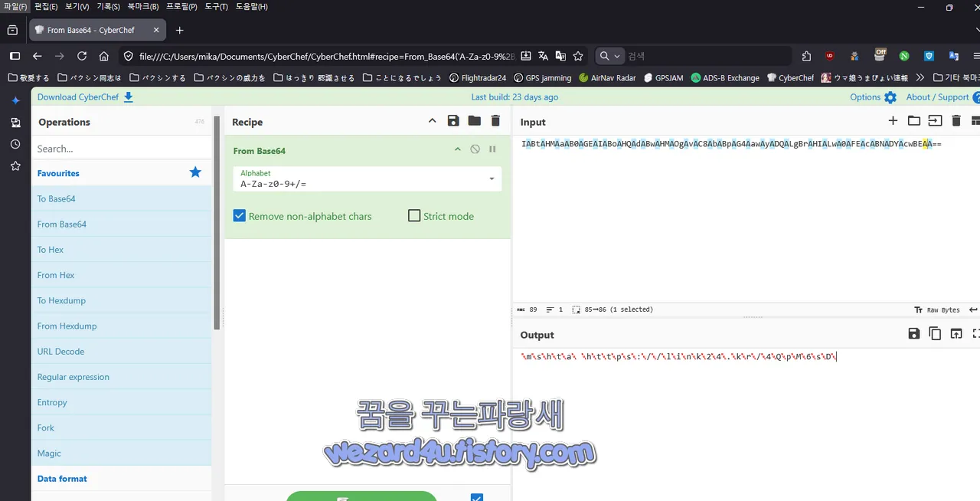Screen dimensions: 980x501
Task: Download CyberChef link
Action: click(x=85, y=97)
